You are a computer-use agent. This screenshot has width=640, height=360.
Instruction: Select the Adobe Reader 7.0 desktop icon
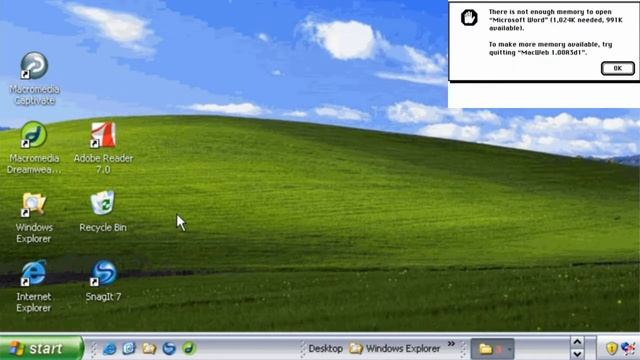(x=103, y=135)
